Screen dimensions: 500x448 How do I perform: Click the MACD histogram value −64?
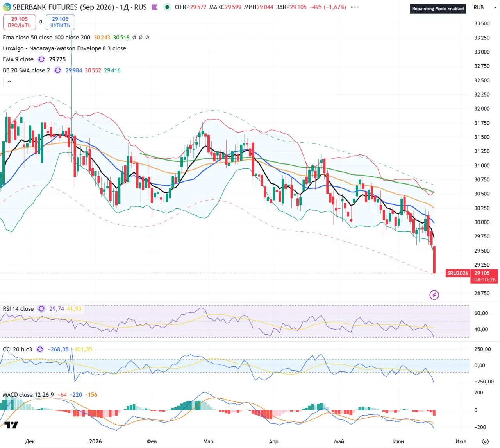click(x=62, y=395)
